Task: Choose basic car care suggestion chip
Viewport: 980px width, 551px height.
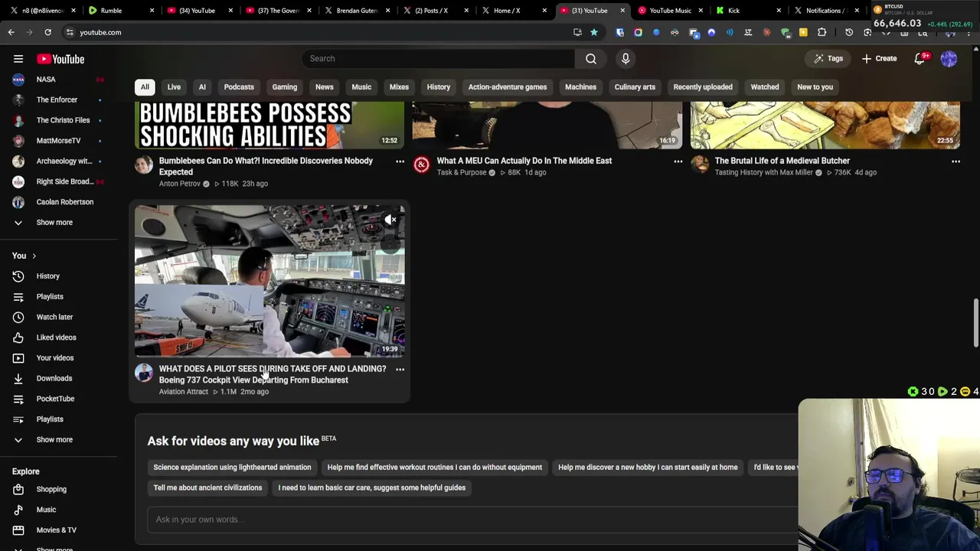Action: tap(372, 488)
